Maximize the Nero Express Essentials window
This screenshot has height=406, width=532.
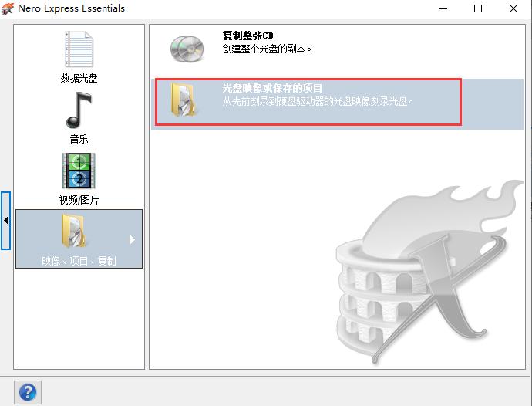(478, 8)
